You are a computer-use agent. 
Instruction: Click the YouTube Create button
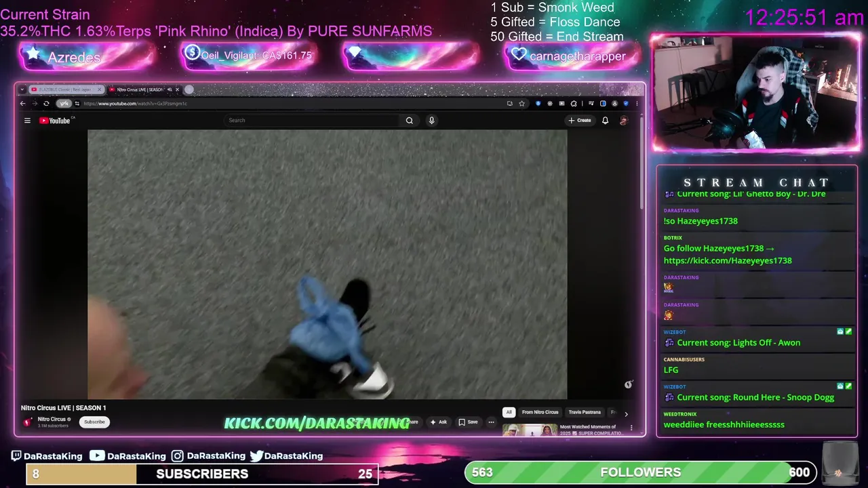[x=580, y=121]
